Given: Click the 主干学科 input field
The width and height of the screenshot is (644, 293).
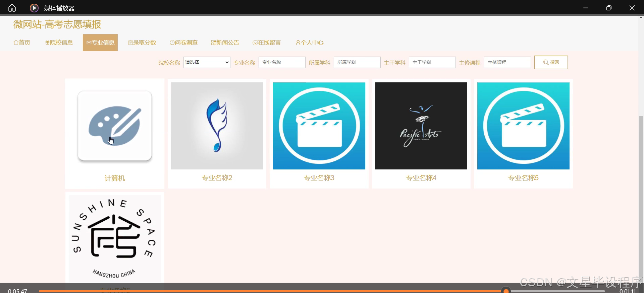Looking at the screenshot, I should (x=432, y=62).
